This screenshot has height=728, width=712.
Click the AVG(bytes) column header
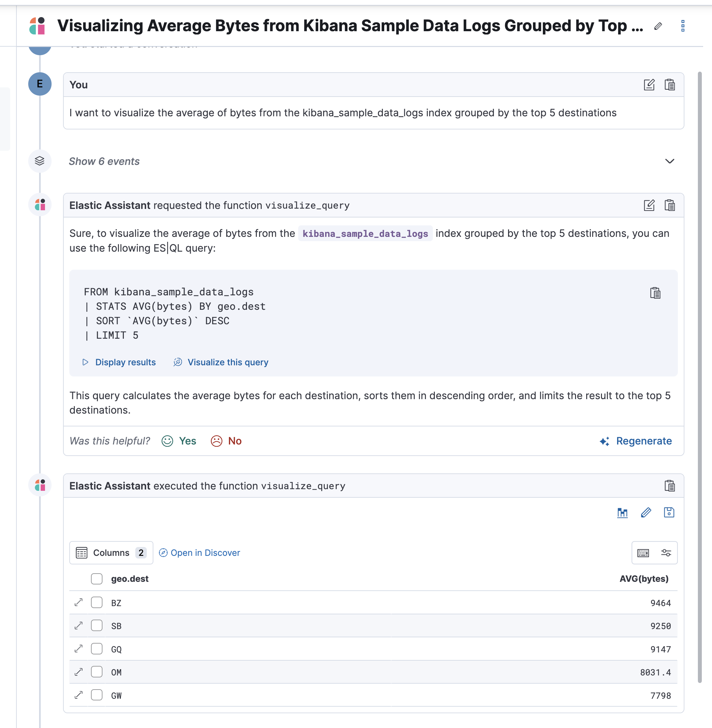pyautogui.click(x=644, y=579)
